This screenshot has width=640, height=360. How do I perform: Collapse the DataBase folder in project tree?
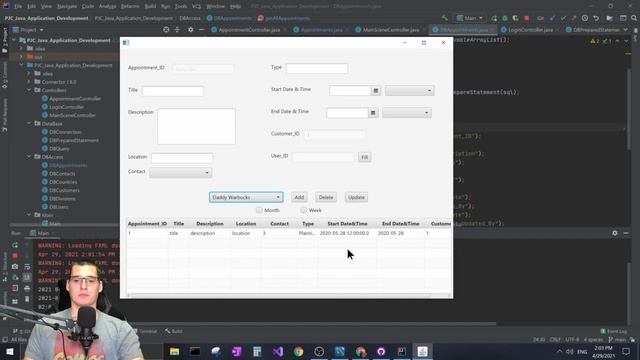pyautogui.click(x=29, y=123)
